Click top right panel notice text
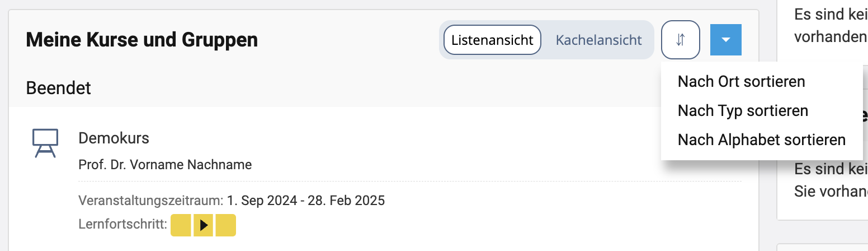 830,26
